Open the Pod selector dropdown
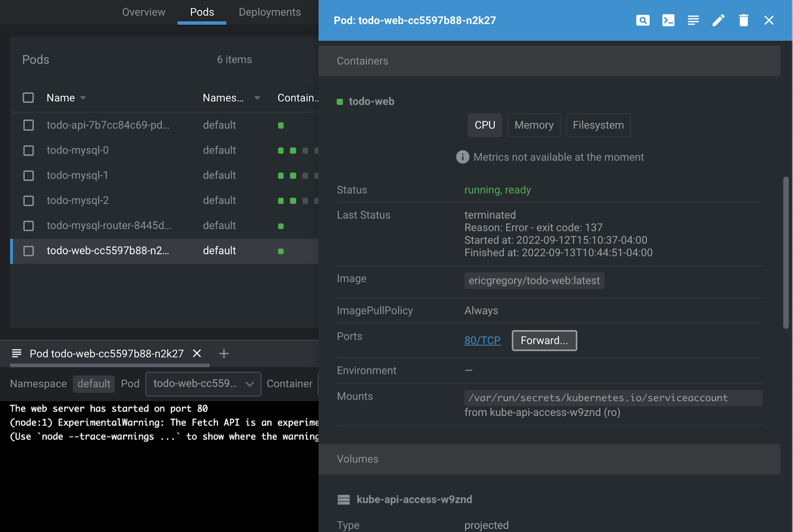This screenshot has height=532, width=793. click(203, 384)
